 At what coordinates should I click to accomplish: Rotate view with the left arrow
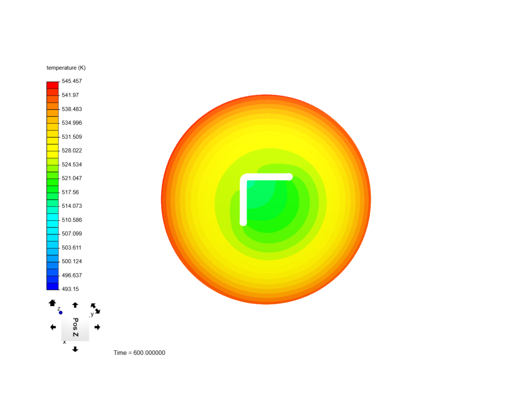53,327
